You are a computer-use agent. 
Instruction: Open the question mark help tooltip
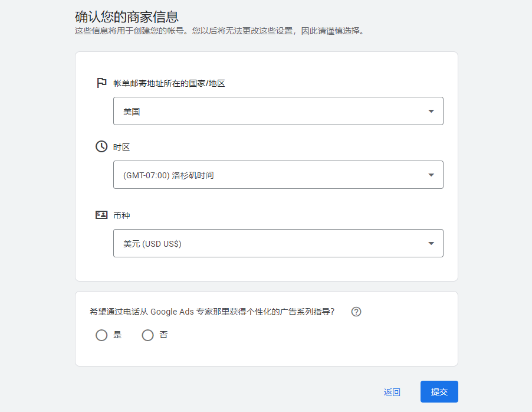tap(356, 312)
